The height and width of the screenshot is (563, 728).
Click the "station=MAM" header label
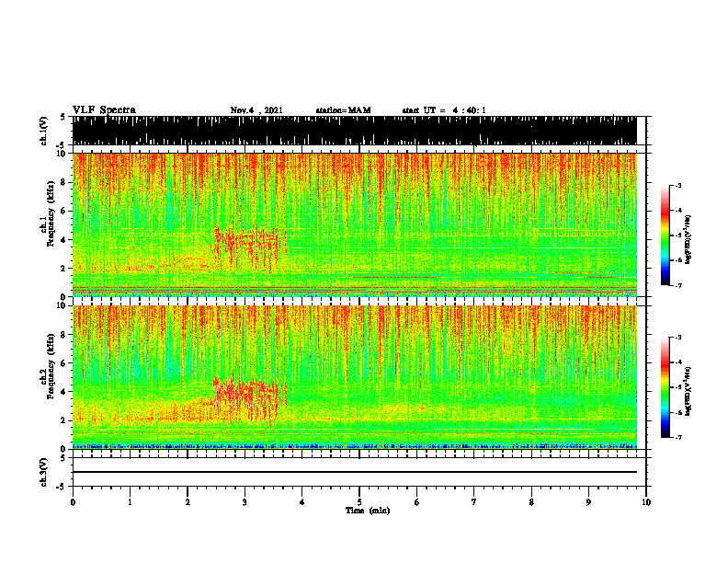tap(343, 110)
